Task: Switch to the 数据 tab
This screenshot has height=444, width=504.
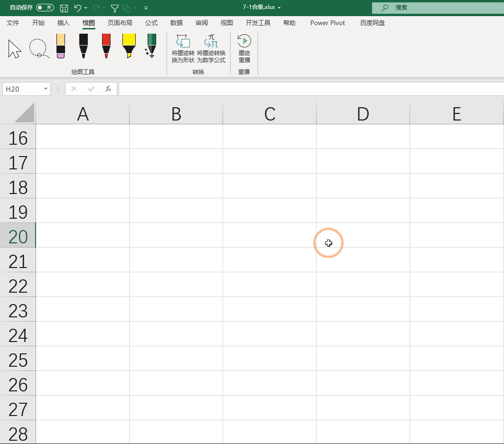Action: (177, 23)
